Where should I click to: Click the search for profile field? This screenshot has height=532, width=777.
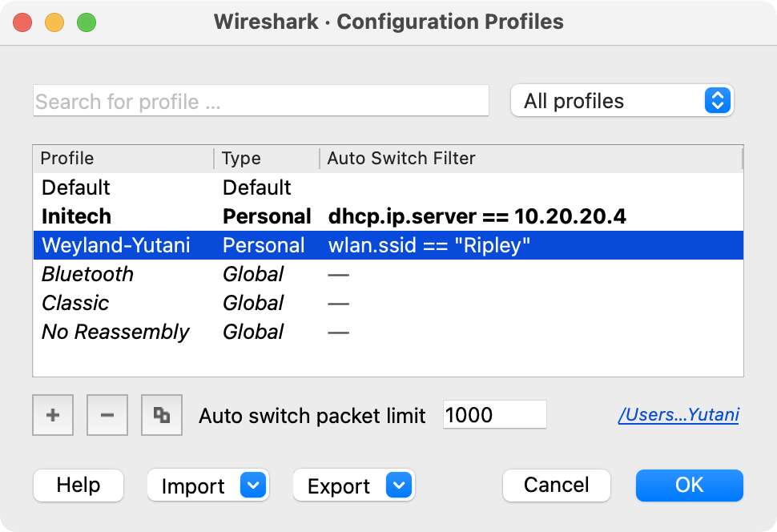tap(260, 100)
